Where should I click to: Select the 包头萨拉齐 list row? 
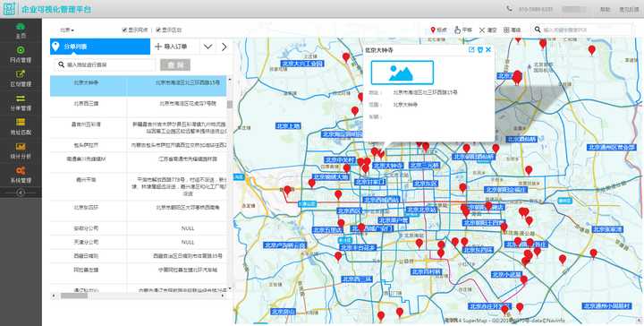tap(138, 145)
